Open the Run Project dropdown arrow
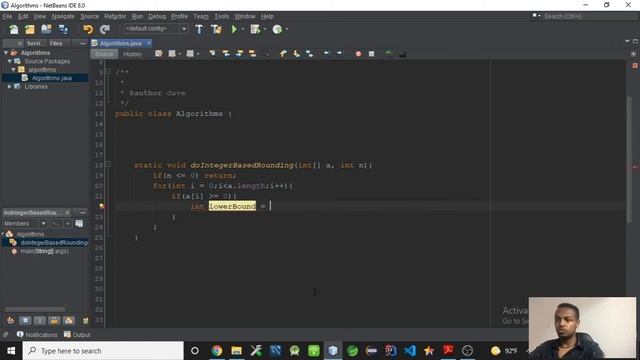The width and height of the screenshot is (640, 360). pyautogui.click(x=243, y=29)
